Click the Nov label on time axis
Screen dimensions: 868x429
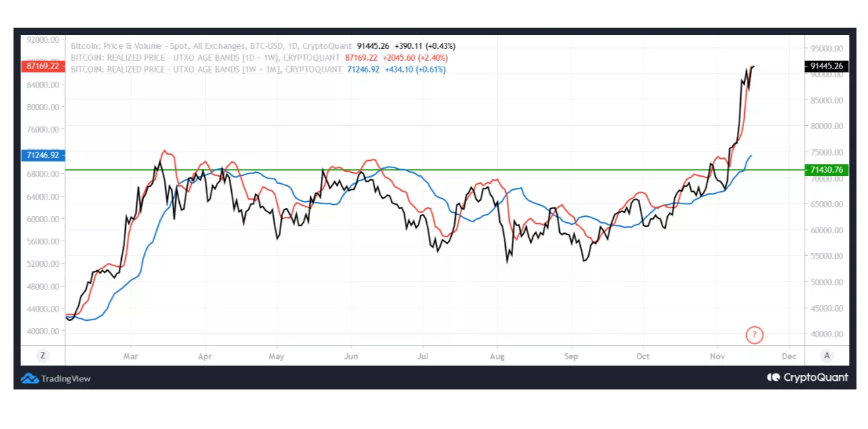pyautogui.click(x=717, y=357)
